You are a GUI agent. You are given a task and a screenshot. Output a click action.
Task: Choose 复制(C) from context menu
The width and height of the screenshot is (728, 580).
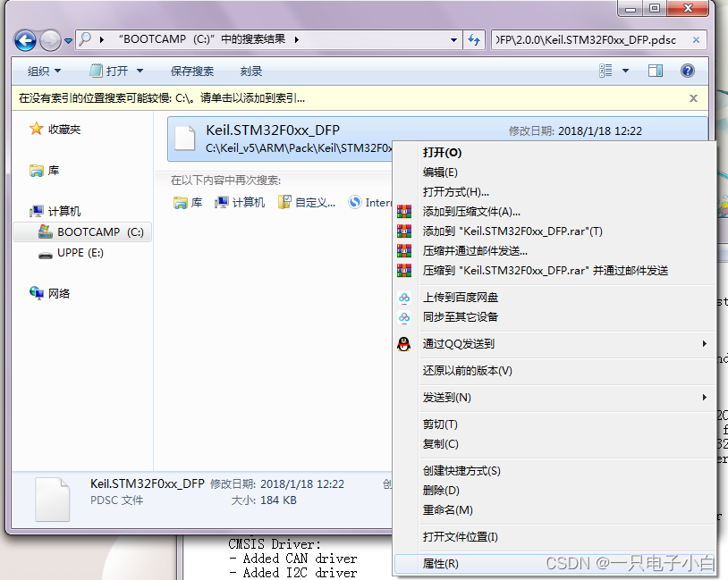pos(553,444)
